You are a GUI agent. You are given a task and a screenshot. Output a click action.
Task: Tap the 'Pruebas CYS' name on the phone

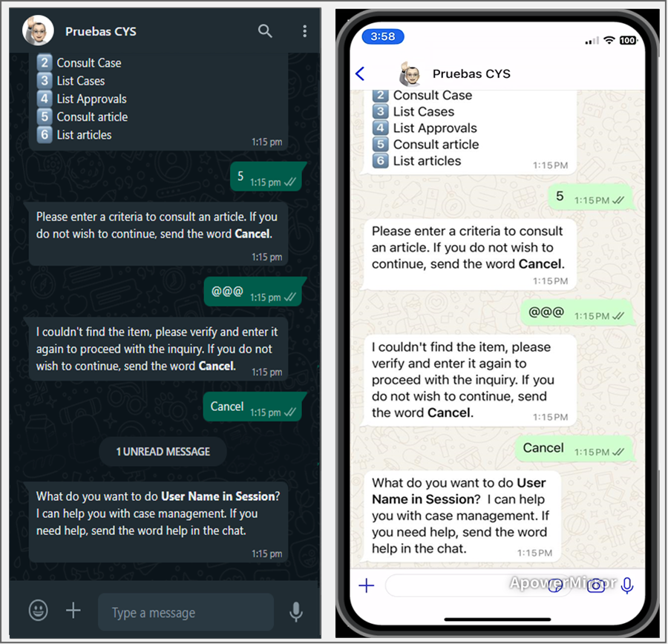[471, 73]
